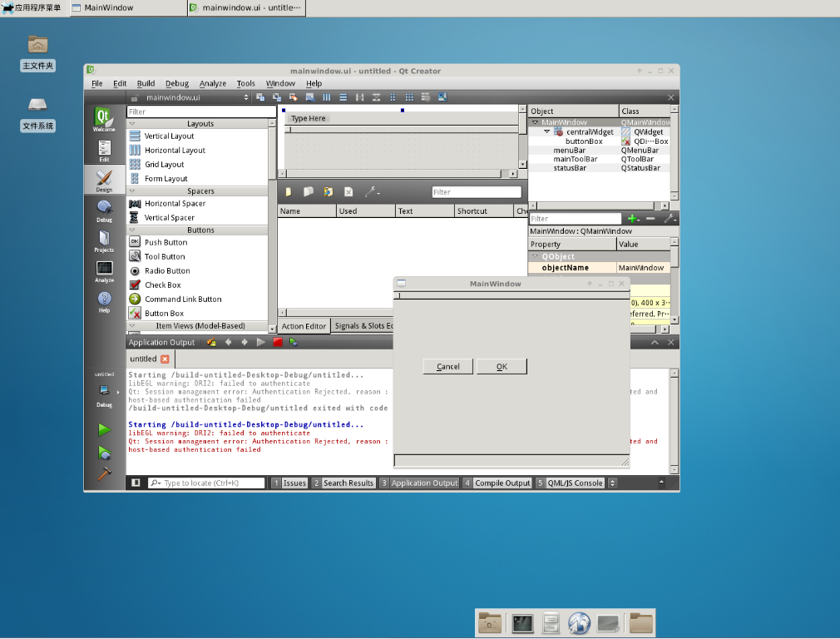Build project with the hammer icon
The height and width of the screenshot is (639, 840).
(105, 474)
